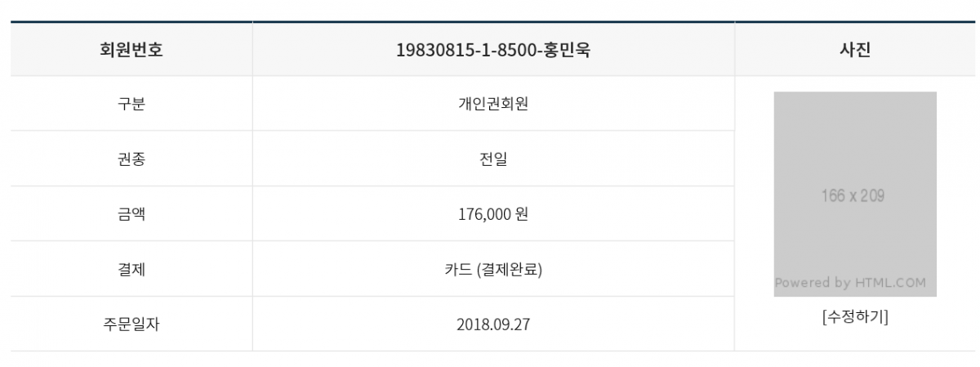Select the 구분 row label
The image size is (980, 367).
coord(131,104)
